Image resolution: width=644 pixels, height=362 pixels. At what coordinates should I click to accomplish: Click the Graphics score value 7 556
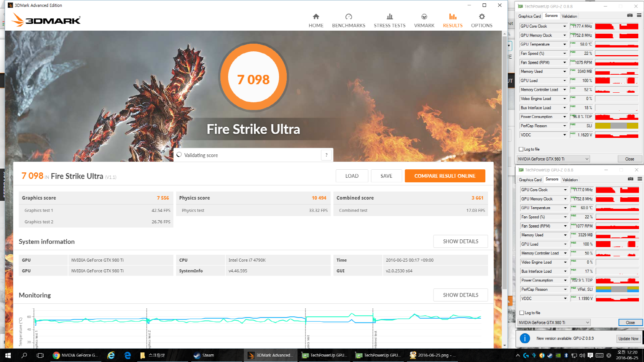point(163,198)
